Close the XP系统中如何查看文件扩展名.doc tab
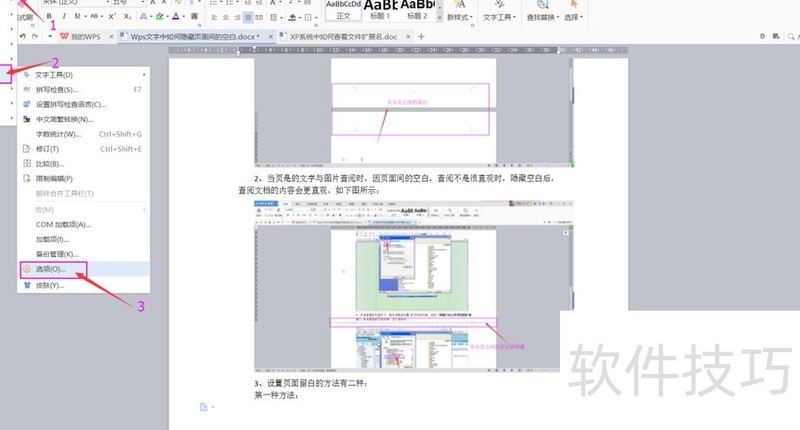The image size is (800, 430). click(408, 37)
